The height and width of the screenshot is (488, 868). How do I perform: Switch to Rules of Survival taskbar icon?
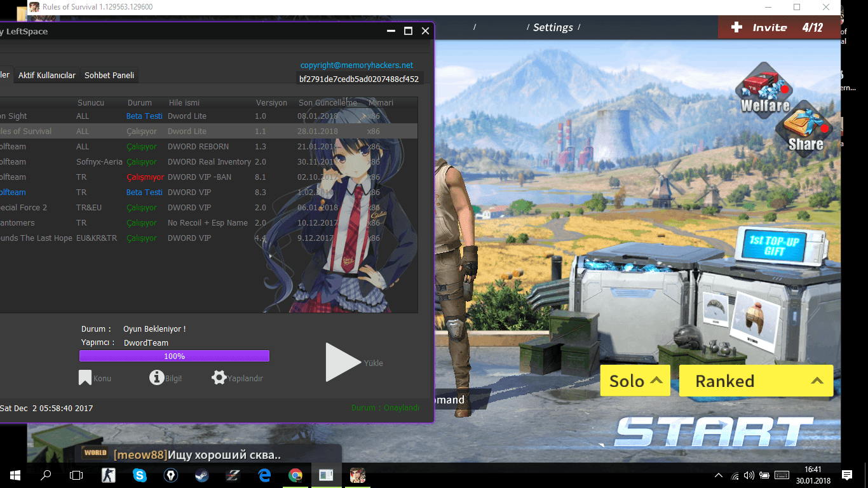coord(357,475)
